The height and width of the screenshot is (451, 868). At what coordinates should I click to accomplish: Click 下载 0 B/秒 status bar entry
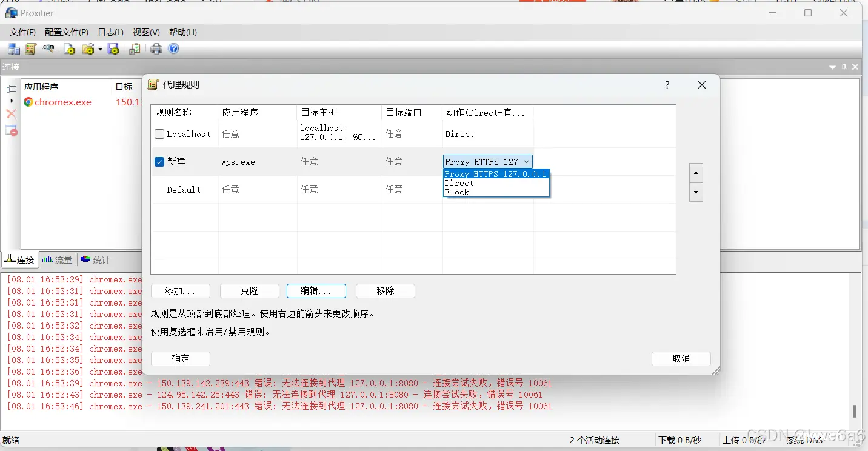coord(679,440)
